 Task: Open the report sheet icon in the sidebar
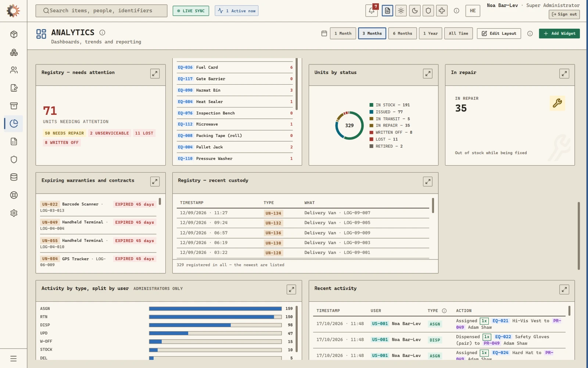coord(14,142)
